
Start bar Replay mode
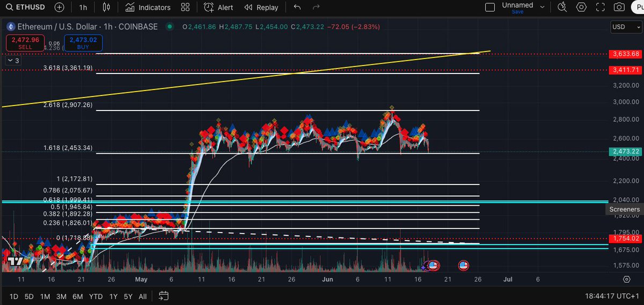[x=261, y=8]
